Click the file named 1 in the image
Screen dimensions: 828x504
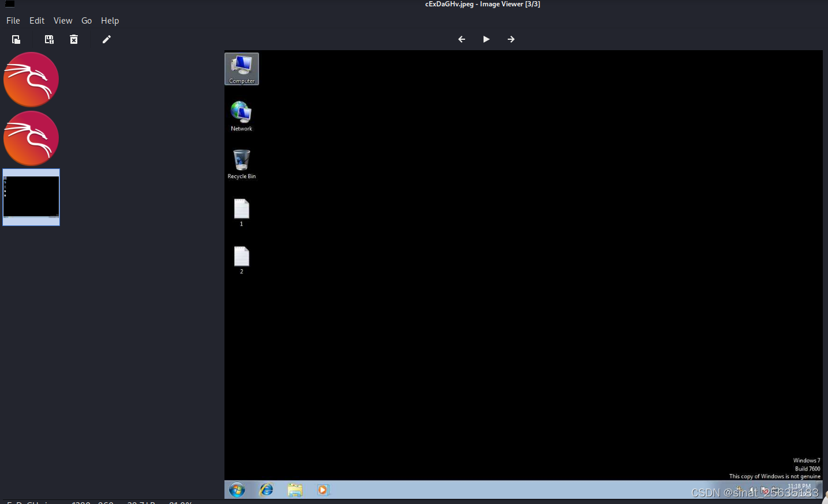241,212
